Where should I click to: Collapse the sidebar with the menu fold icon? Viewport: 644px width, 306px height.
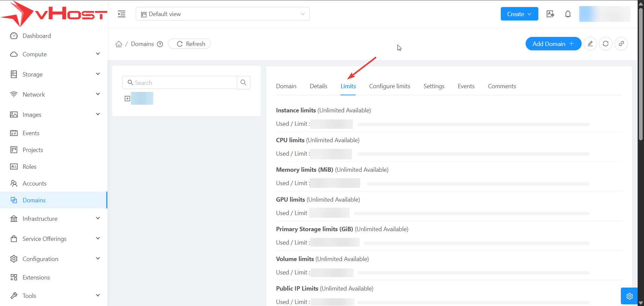121,14
